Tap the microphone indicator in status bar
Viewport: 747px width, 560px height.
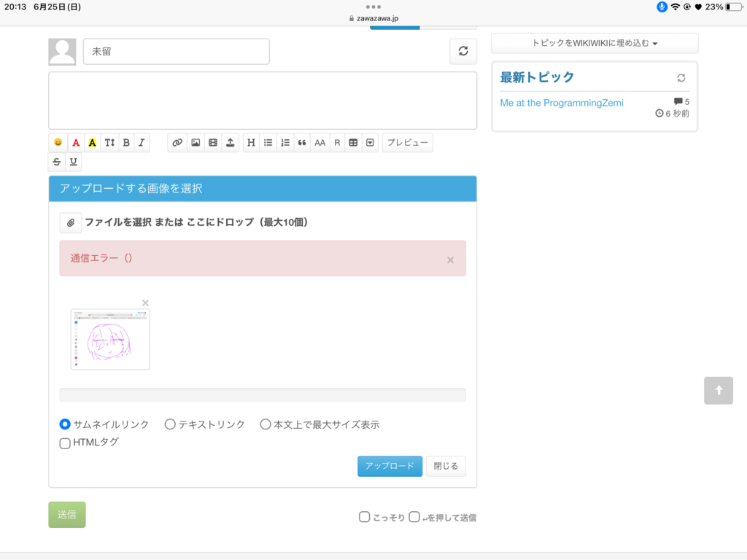click(x=662, y=7)
